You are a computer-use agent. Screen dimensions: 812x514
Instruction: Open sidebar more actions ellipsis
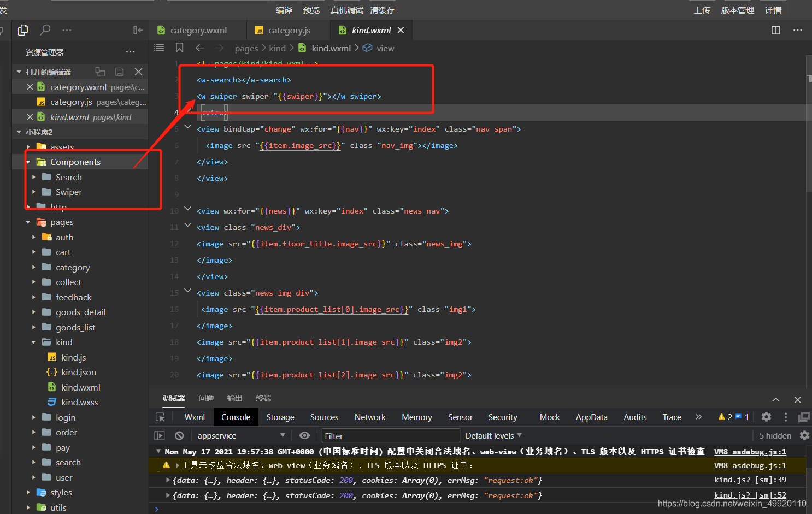click(x=67, y=30)
